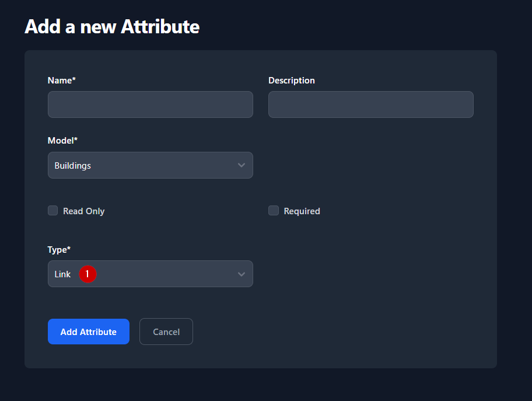Select the "Link" value in the Type field
532x401 pixels.
pos(62,274)
